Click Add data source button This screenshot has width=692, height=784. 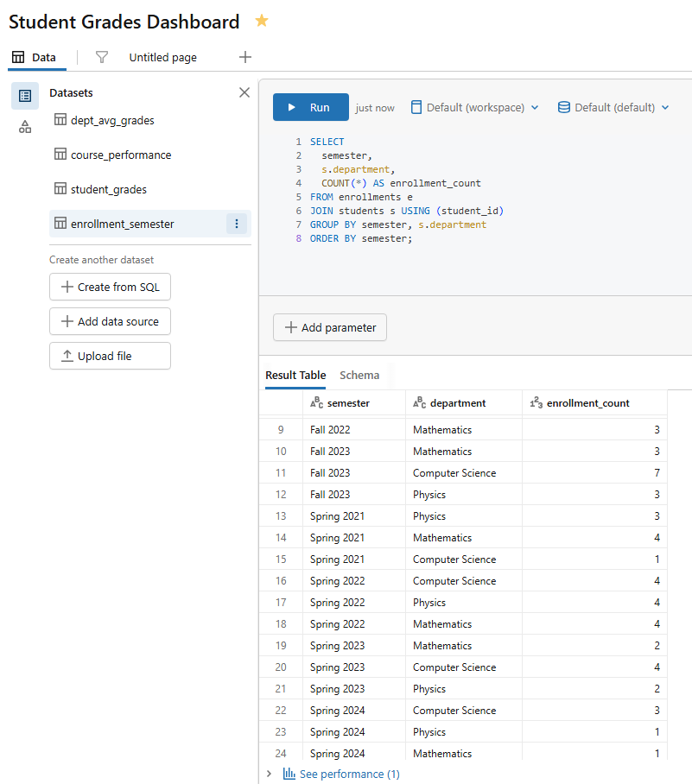pyautogui.click(x=110, y=321)
